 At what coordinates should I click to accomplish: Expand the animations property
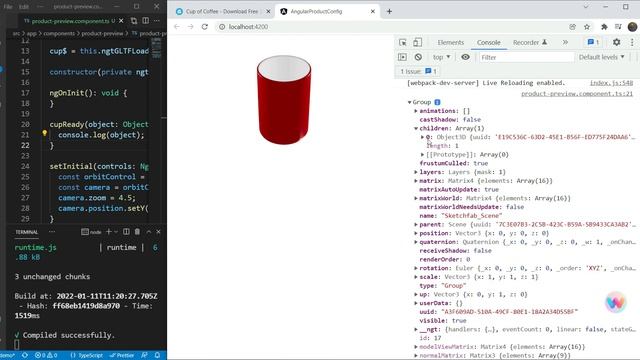click(x=416, y=111)
